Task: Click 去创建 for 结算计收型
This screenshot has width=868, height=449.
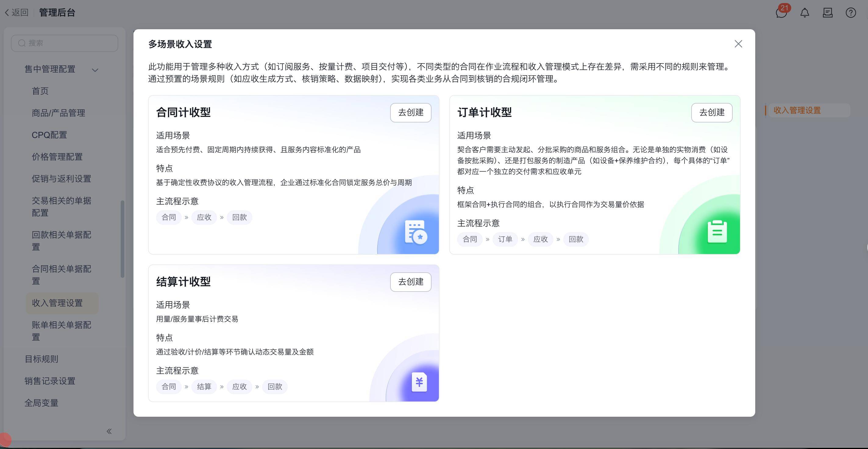Action: coord(411,282)
